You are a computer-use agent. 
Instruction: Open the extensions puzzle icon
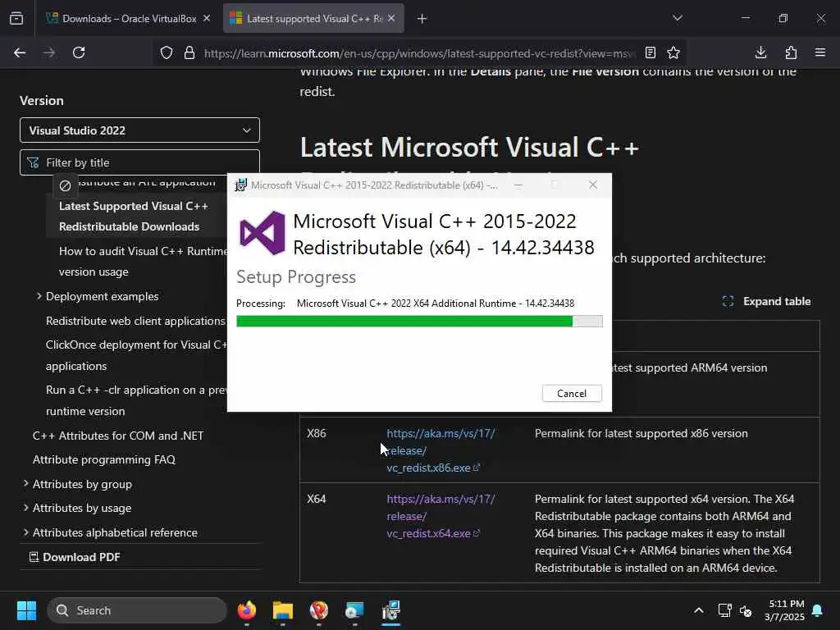pyautogui.click(x=791, y=52)
